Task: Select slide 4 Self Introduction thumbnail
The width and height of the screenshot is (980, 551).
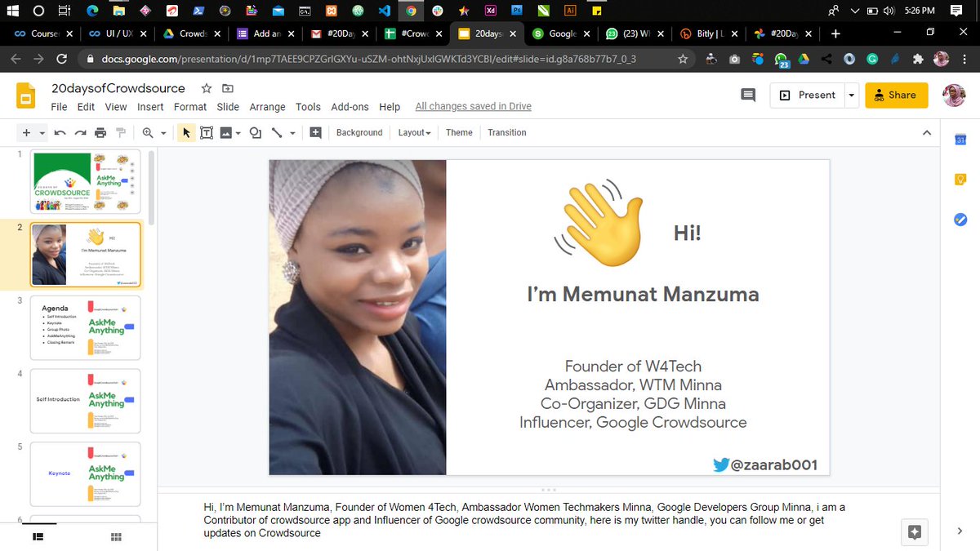Action: 86,401
